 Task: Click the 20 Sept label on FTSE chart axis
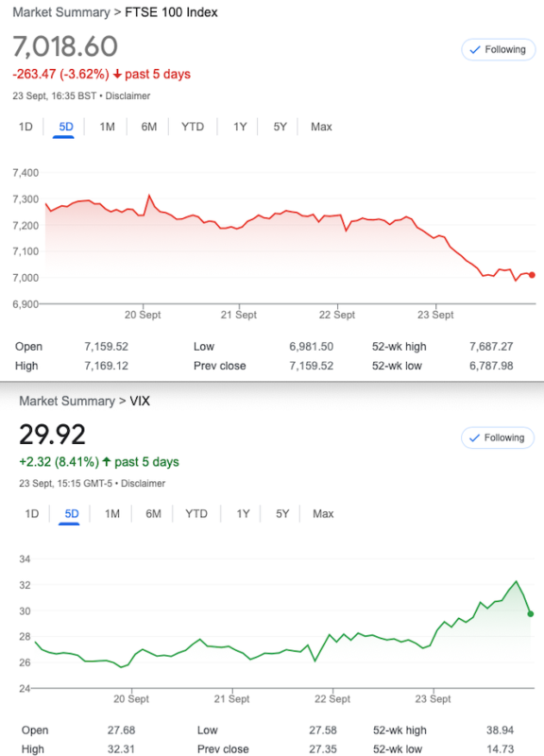tap(143, 315)
